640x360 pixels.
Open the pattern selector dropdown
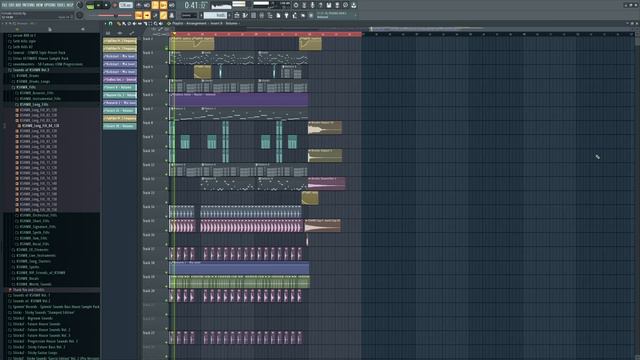pos(216,16)
